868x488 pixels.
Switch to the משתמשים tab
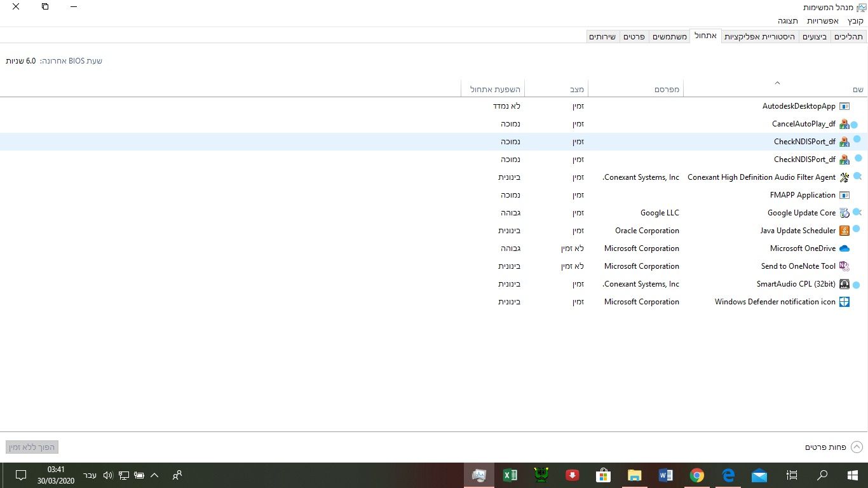[670, 37]
